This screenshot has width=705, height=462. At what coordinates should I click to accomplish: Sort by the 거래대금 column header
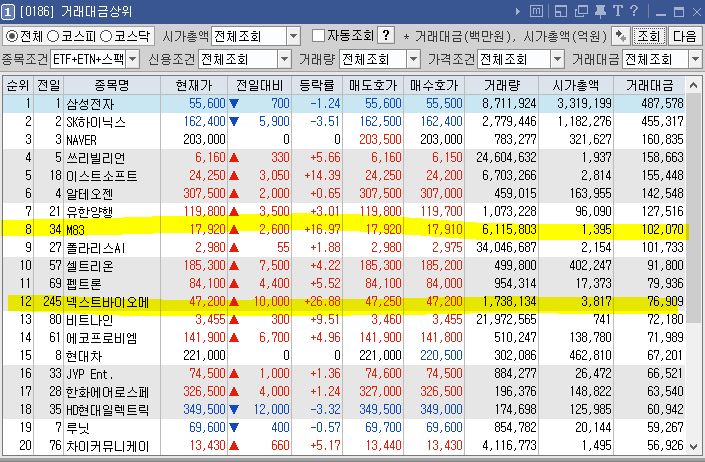click(x=650, y=85)
